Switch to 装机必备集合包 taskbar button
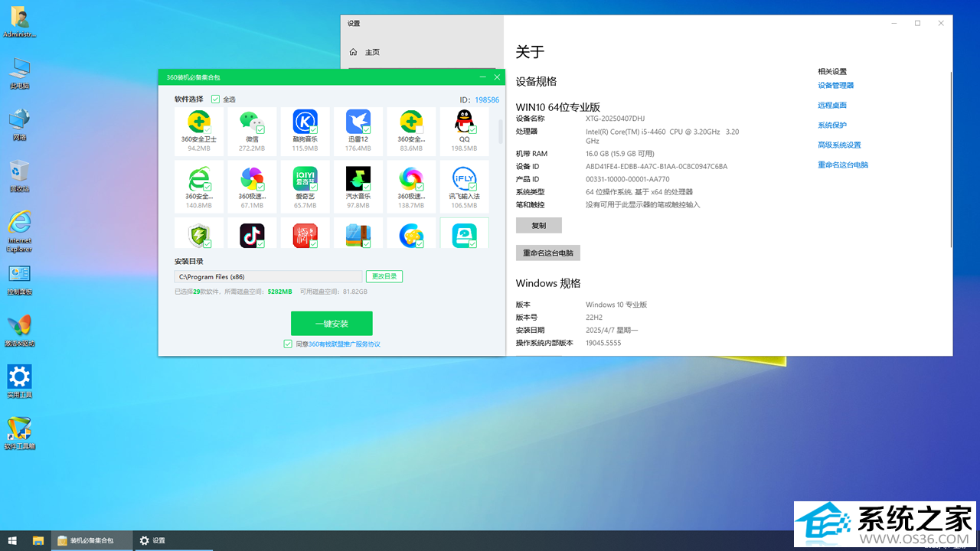Viewport: 980px width, 551px height. (x=92, y=540)
